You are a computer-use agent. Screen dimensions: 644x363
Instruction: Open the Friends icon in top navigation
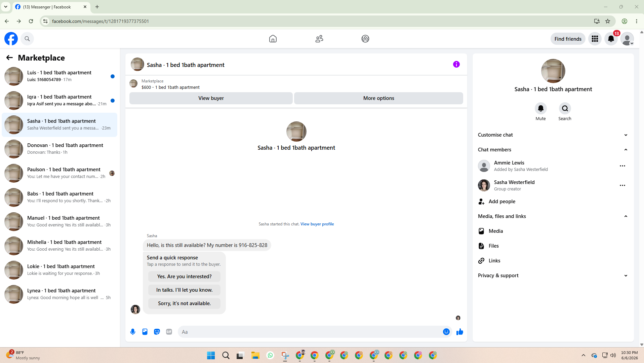click(319, 39)
